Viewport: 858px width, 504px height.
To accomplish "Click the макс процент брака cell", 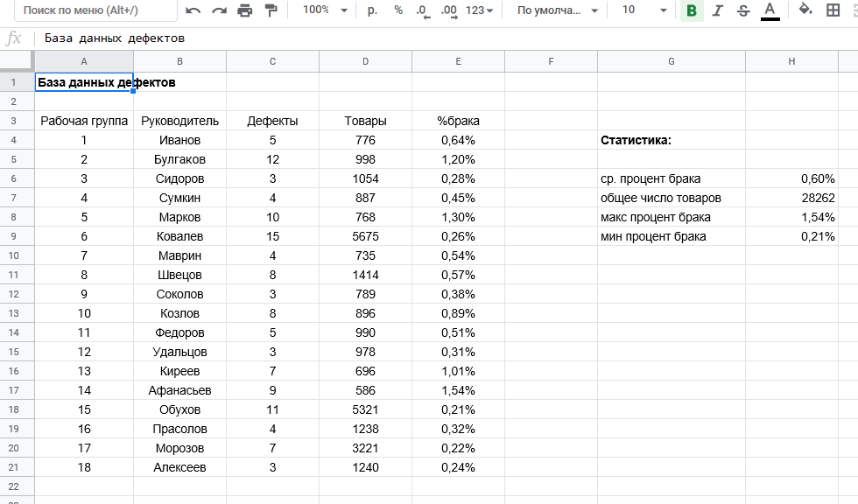I will [672, 217].
